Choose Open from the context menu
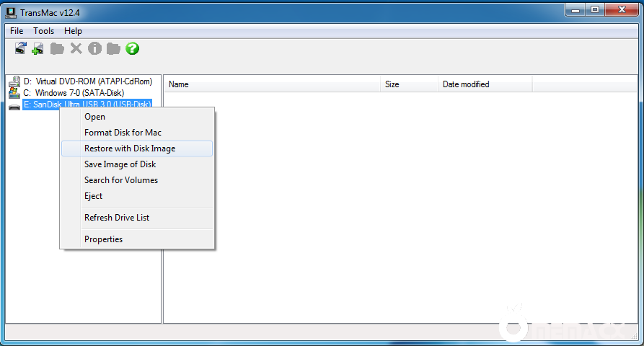This screenshot has height=346, width=644. pyautogui.click(x=137, y=117)
